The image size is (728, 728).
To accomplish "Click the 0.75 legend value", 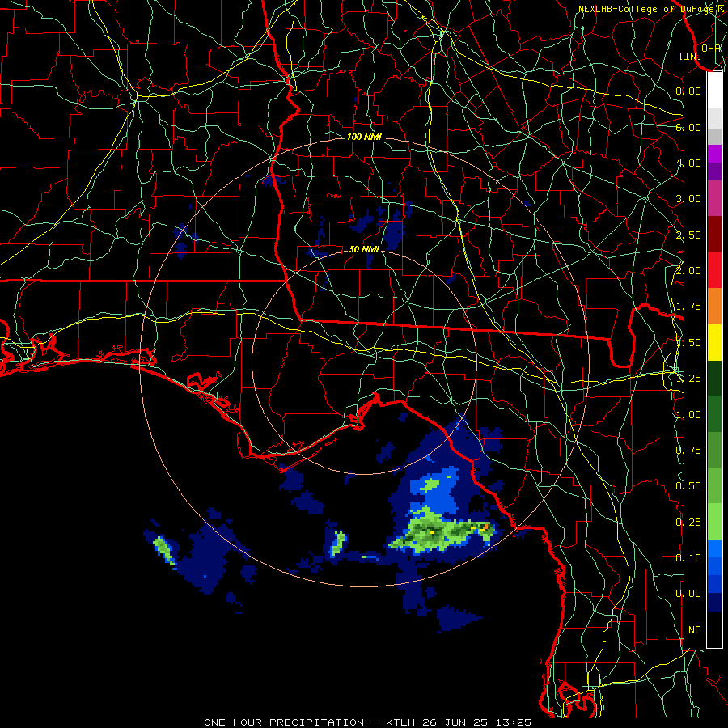I will coord(688,451).
